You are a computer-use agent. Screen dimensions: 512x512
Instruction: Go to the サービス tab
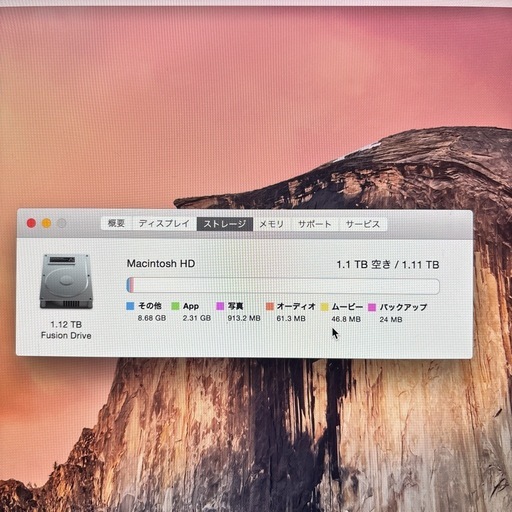[x=363, y=224]
